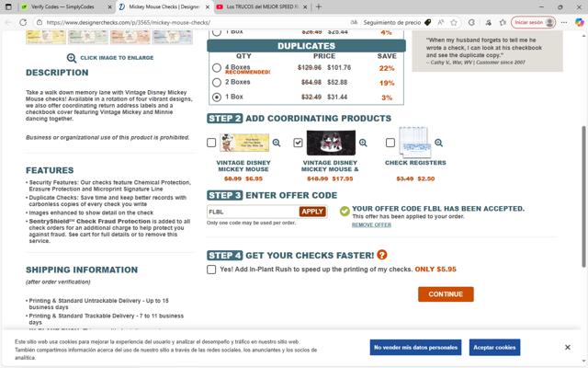Reload the page with the refresh icon
The image size is (588, 368).
click(23, 22)
